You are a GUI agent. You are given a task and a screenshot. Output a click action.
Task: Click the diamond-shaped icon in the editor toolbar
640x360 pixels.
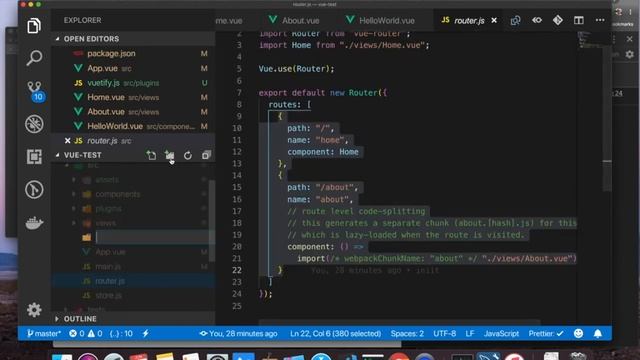pyautogui.click(x=558, y=20)
